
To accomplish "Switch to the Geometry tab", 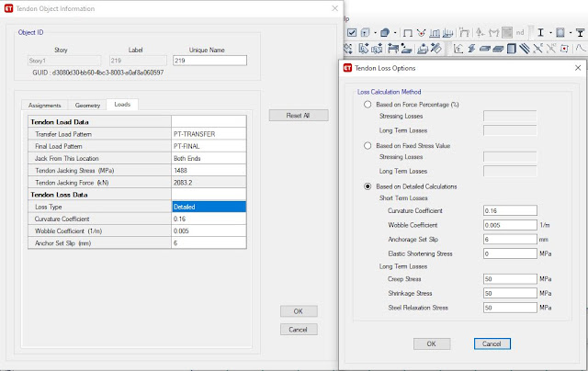I will [x=87, y=106].
